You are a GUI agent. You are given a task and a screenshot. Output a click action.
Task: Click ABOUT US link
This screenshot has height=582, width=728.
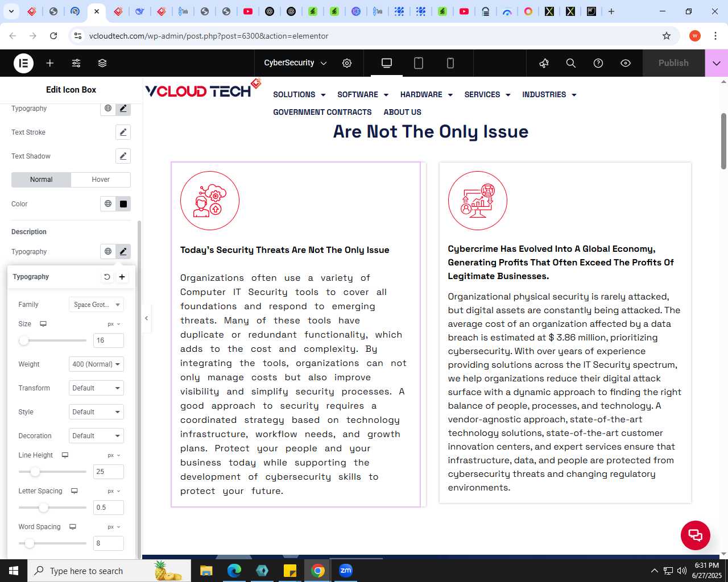point(403,113)
